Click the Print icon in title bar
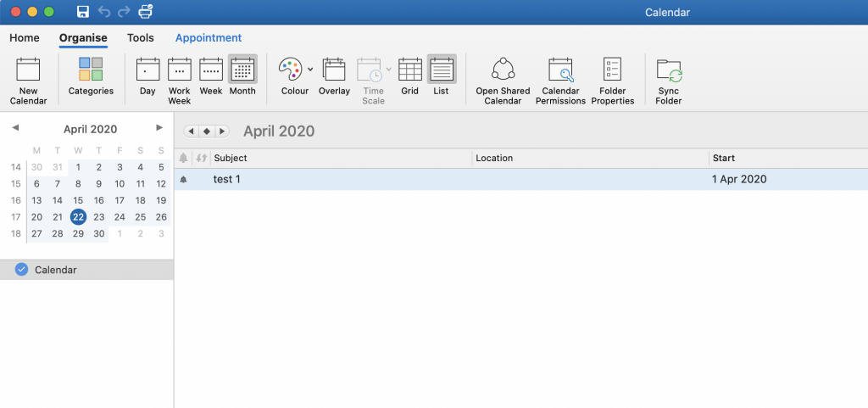Screen dimensions: 868x408 pos(146,11)
